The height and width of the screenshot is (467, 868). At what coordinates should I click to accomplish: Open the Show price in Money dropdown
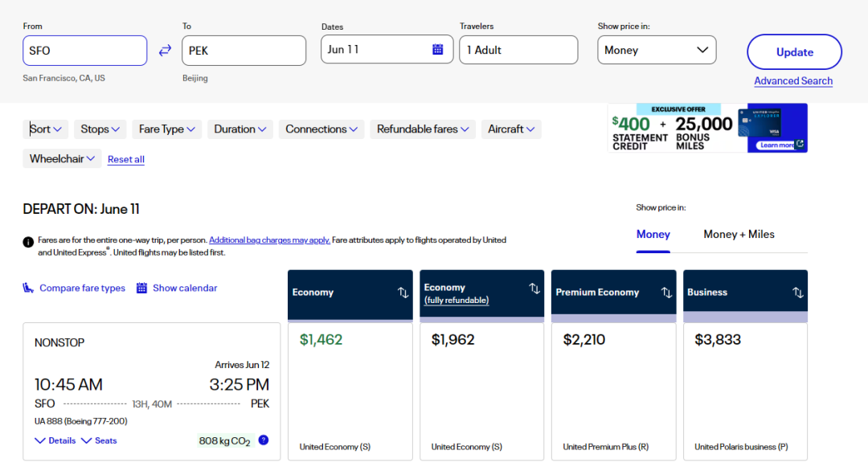pos(657,50)
